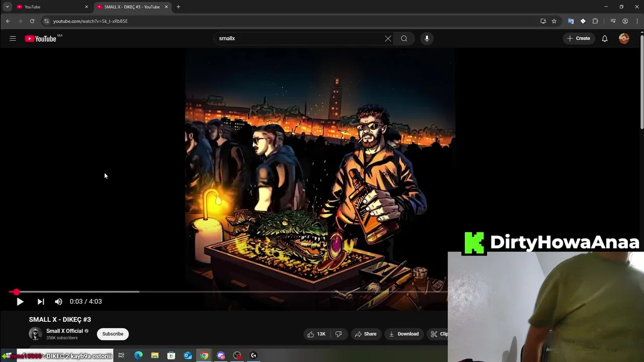Click the 0:03 / 4:03 time display
This screenshot has height=362, width=644.
coord(86,302)
